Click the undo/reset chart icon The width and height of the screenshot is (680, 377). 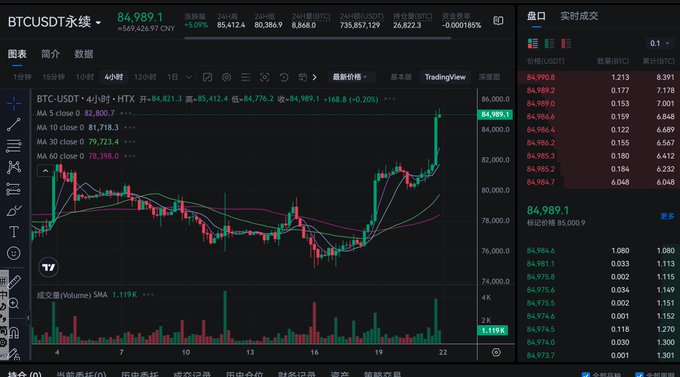coord(284,77)
